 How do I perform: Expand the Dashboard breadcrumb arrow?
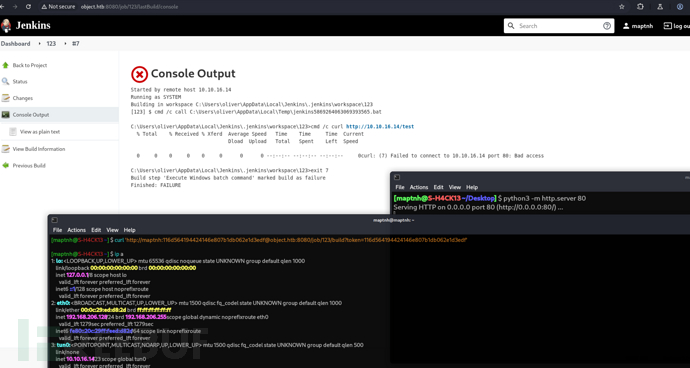coord(39,44)
